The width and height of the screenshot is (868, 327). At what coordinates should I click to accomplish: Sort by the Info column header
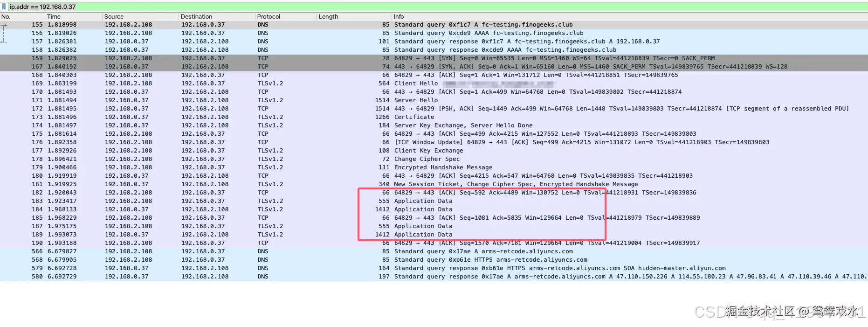[630, 16]
